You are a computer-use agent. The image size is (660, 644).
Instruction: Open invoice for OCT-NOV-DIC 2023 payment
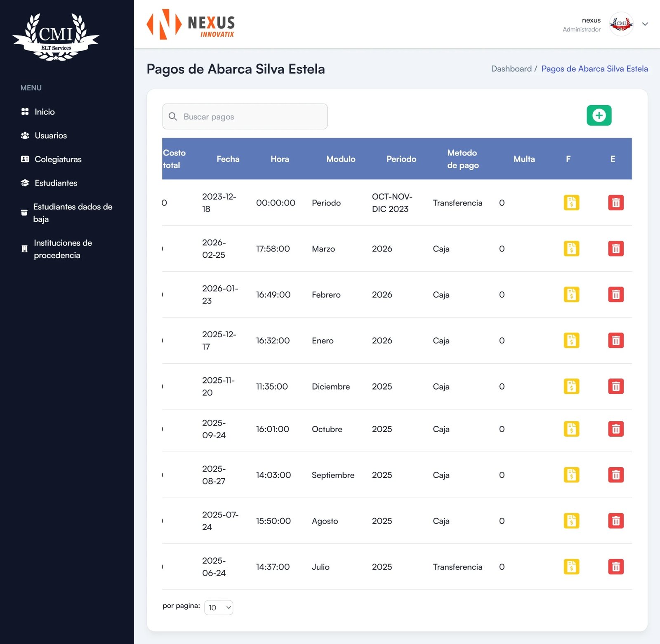[x=571, y=203]
